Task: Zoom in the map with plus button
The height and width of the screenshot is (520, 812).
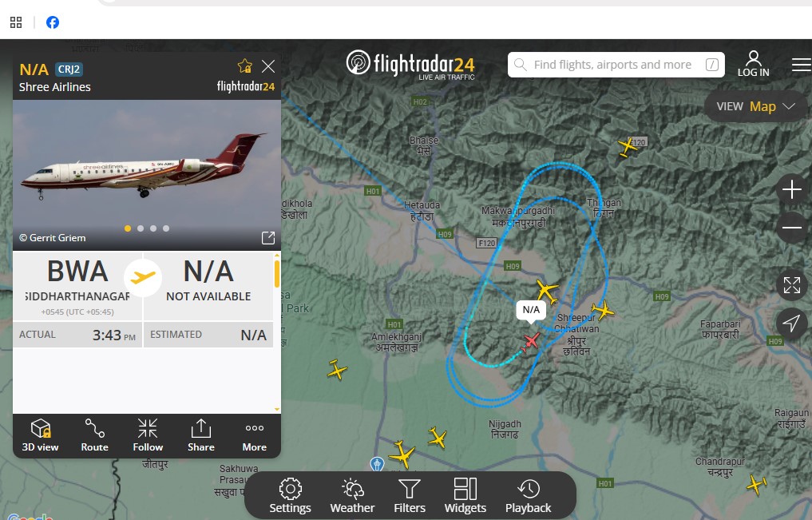Action: point(792,189)
